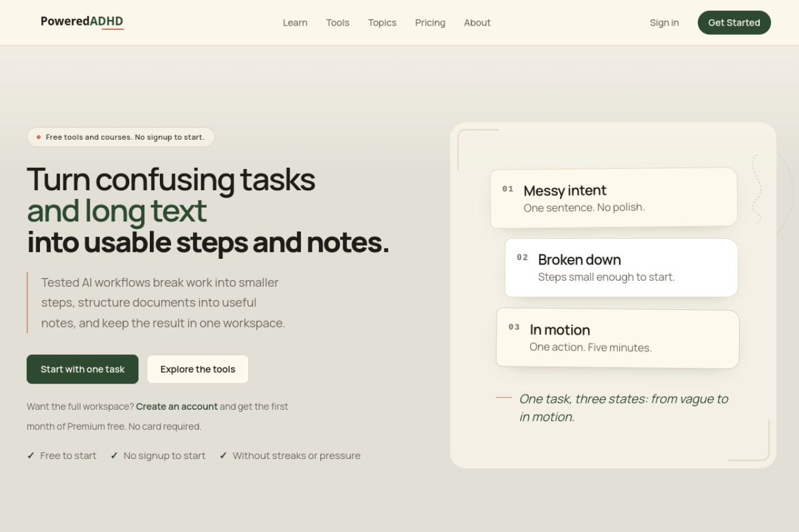
Task: Open the Learn menu item
Action: tap(295, 22)
